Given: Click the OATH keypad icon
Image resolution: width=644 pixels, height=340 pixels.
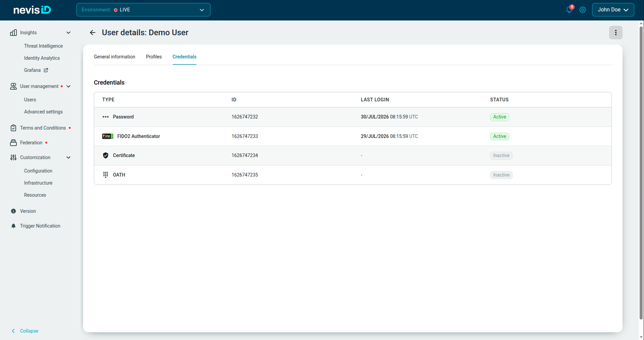Looking at the screenshot, I should tap(106, 175).
